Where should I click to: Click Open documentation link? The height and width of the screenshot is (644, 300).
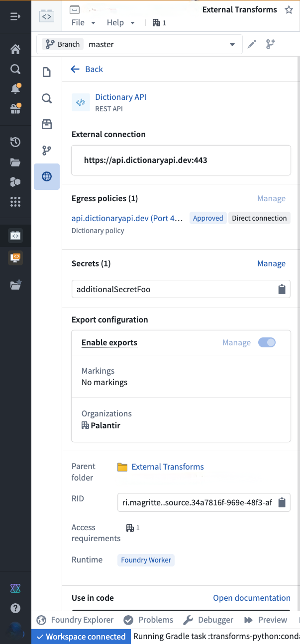click(252, 598)
